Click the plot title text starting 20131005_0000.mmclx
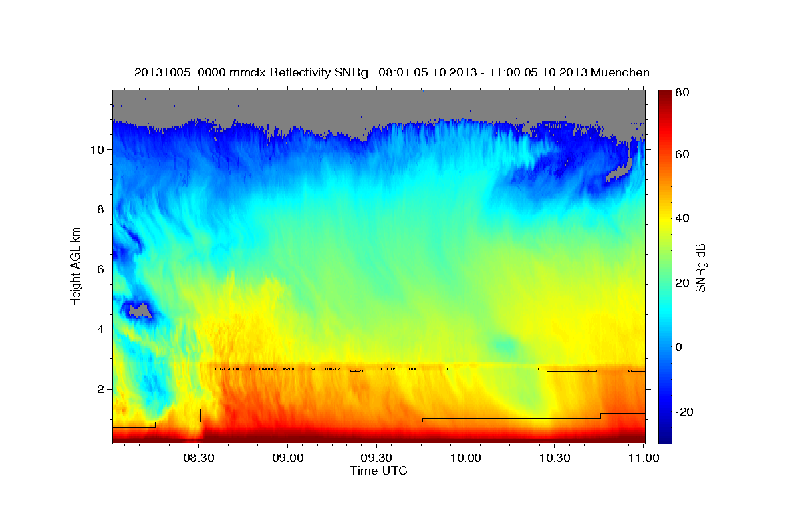Screen dimensions: 798x532 pyautogui.click(x=392, y=72)
